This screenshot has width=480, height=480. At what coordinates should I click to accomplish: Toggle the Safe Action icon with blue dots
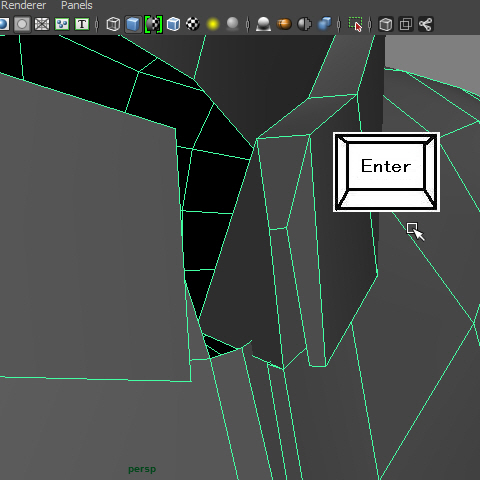click(62, 24)
